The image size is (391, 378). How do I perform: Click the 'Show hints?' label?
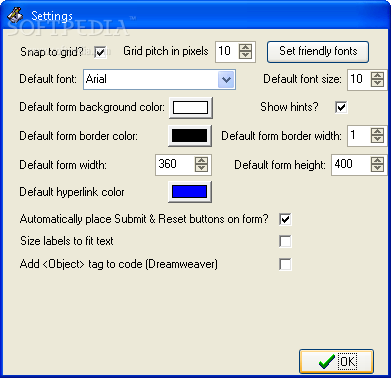289,107
